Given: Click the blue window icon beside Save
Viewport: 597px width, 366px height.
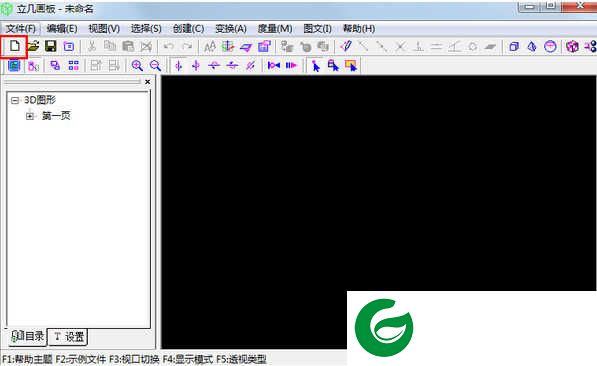Looking at the screenshot, I should [69, 46].
